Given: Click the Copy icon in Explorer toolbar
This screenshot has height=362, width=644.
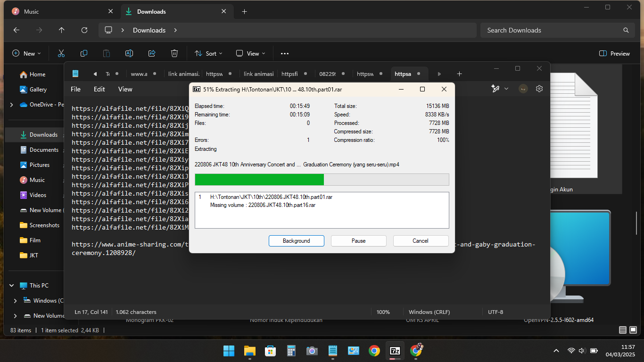Looking at the screenshot, I should coord(84,53).
